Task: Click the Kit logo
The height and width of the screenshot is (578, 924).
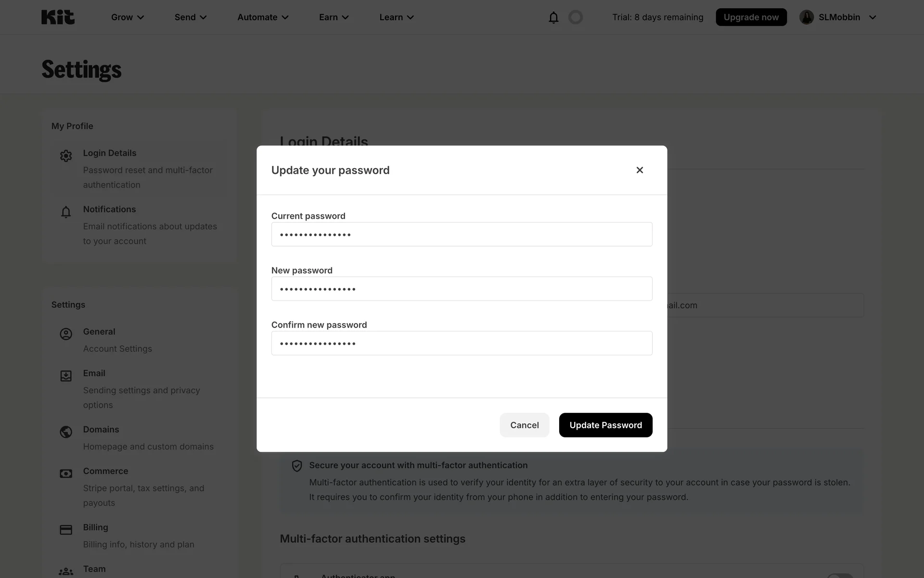Action: 58,17
